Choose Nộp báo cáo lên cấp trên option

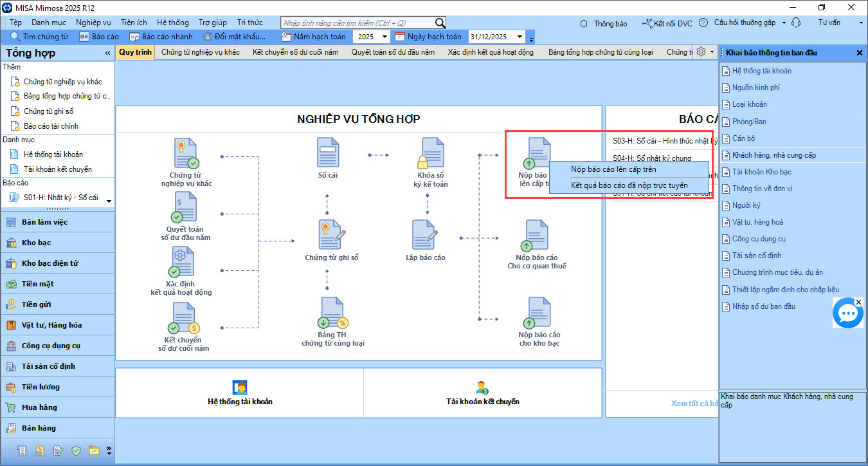613,169
